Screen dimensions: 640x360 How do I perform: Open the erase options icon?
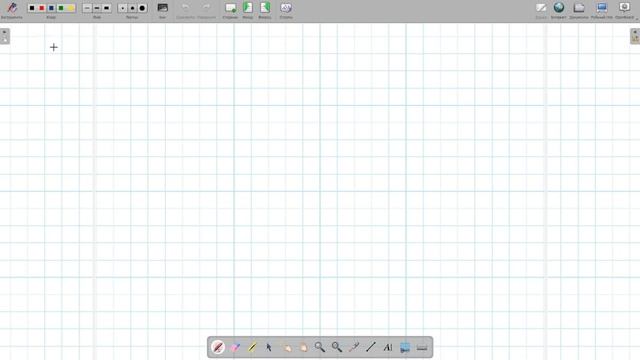(286, 8)
